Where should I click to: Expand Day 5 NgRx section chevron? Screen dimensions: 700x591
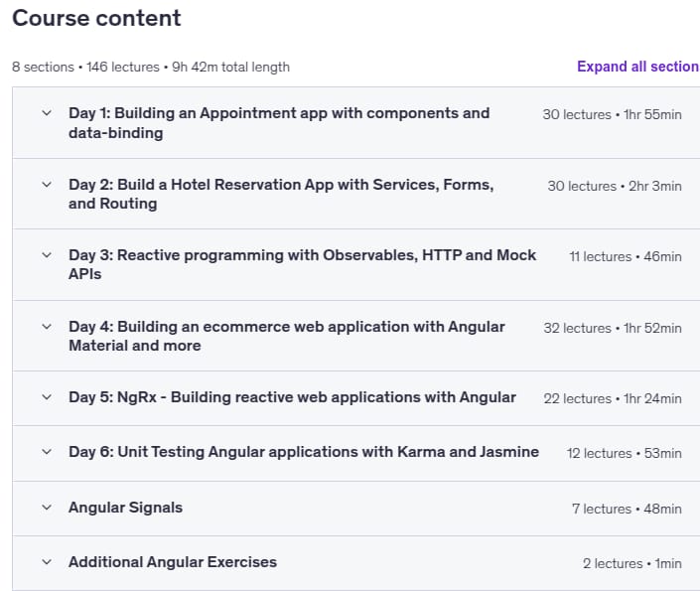tap(47, 397)
